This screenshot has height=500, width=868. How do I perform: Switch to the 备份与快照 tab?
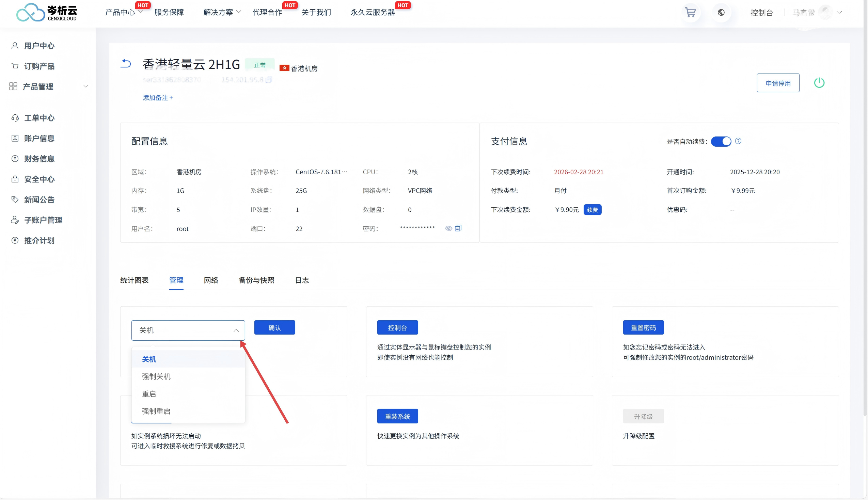256,280
